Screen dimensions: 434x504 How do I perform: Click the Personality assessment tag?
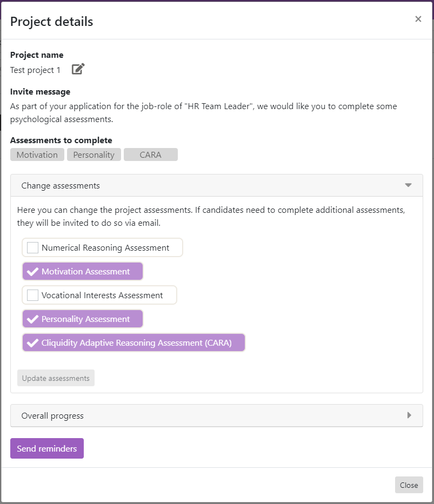pyautogui.click(x=94, y=155)
